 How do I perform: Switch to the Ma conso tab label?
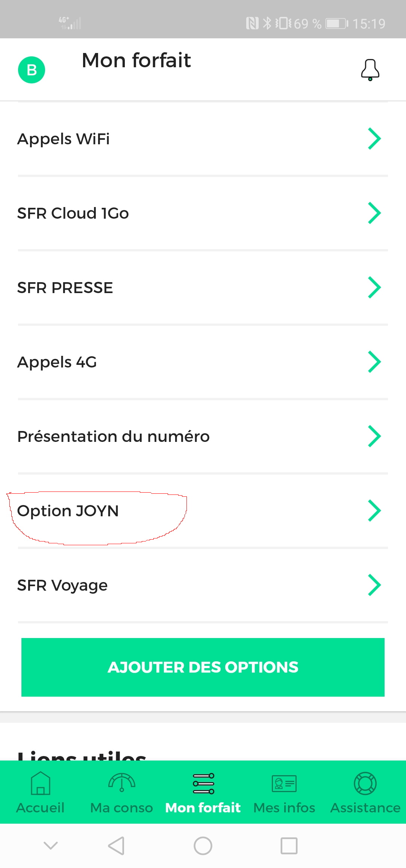(121, 808)
